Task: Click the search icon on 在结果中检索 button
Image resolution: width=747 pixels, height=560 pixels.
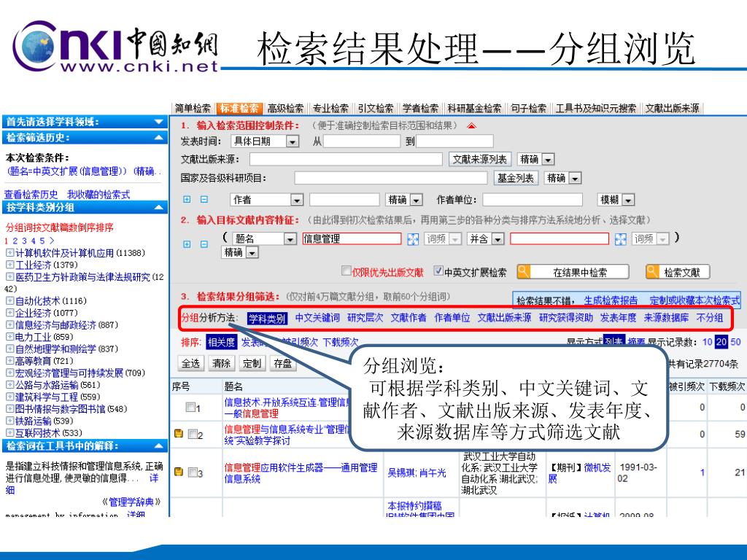Action: coord(523,272)
